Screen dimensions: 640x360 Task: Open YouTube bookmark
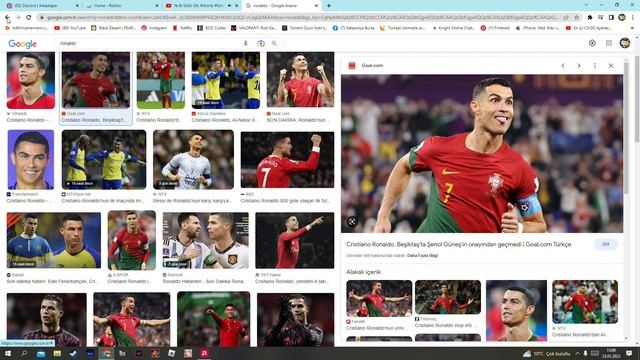pyautogui.click(x=70, y=28)
